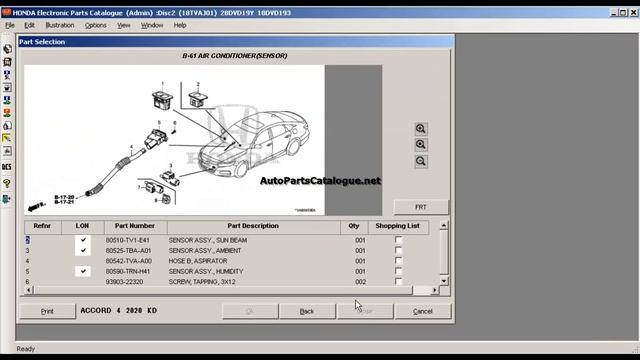640x360 pixels.
Task: Click the Refnr column header
Action: click(x=42, y=226)
